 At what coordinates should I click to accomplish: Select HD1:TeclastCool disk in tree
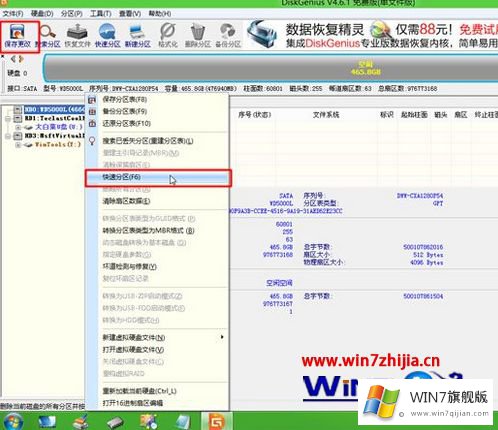(x=54, y=118)
